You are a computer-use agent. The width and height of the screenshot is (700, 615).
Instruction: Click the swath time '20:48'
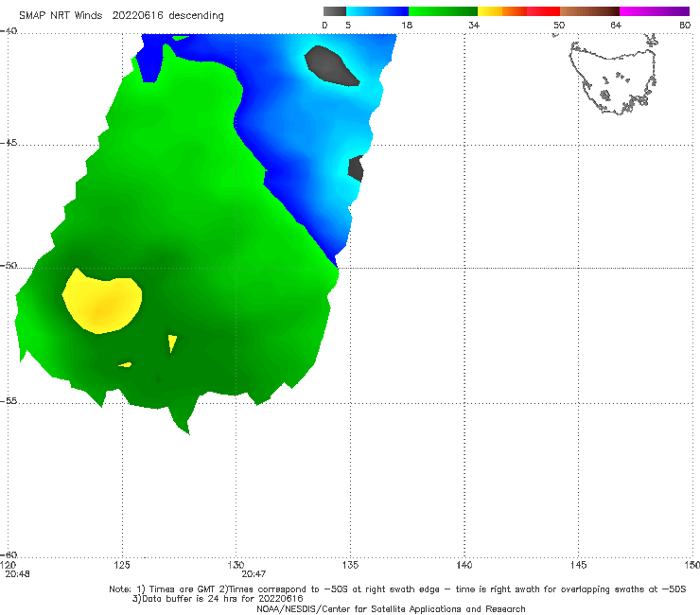tap(17, 574)
